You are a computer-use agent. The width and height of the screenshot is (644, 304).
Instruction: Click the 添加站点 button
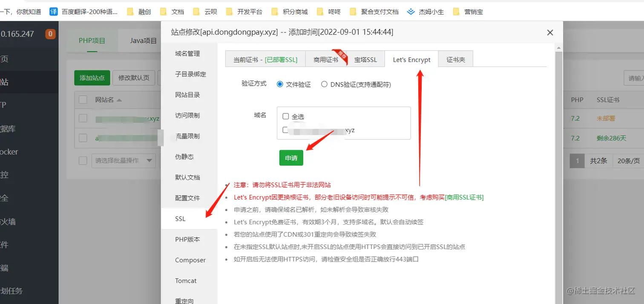92,78
